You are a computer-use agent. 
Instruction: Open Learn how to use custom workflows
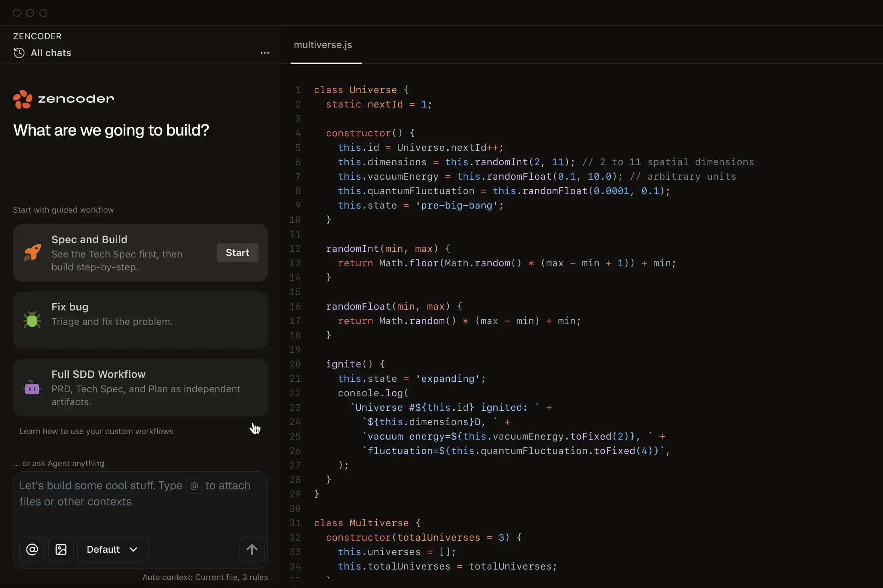click(x=96, y=431)
